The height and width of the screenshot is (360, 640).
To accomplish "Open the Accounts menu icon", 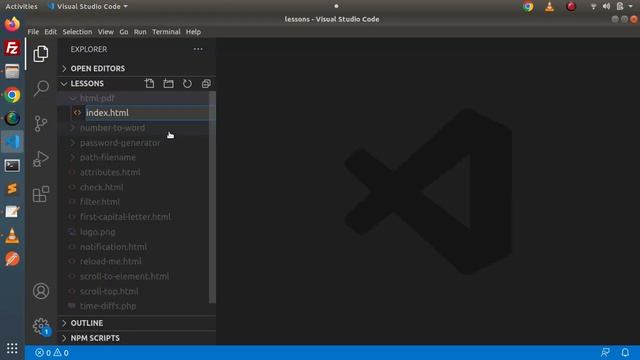I will point(41,291).
